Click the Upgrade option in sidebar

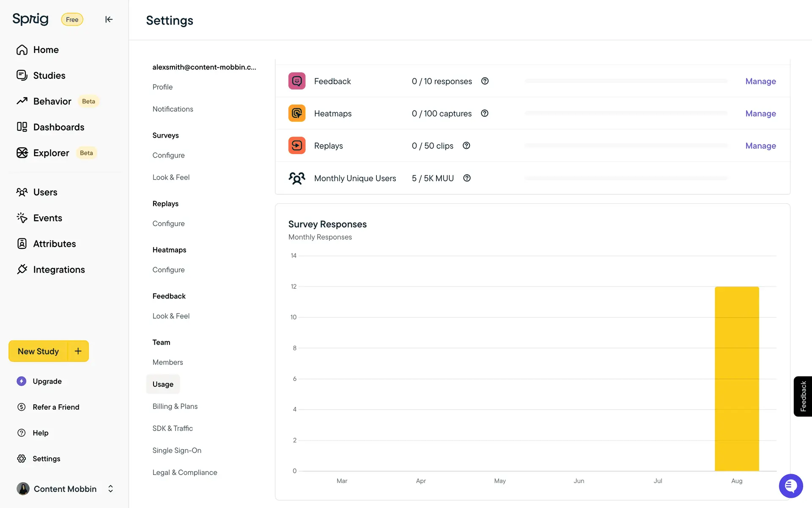point(47,381)
